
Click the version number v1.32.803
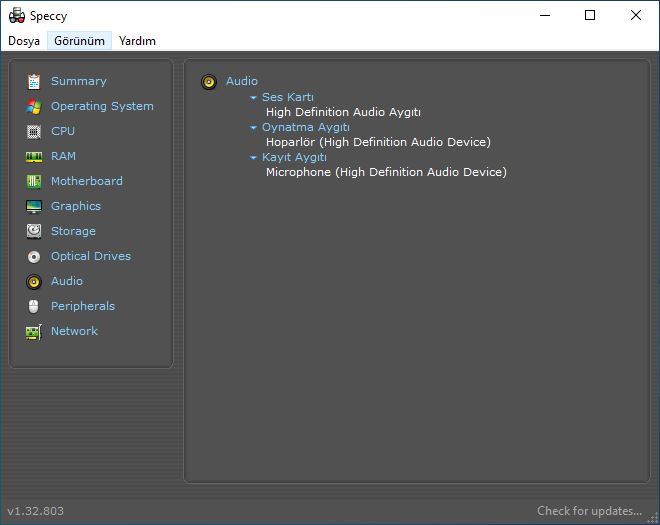tap(35, 511)
